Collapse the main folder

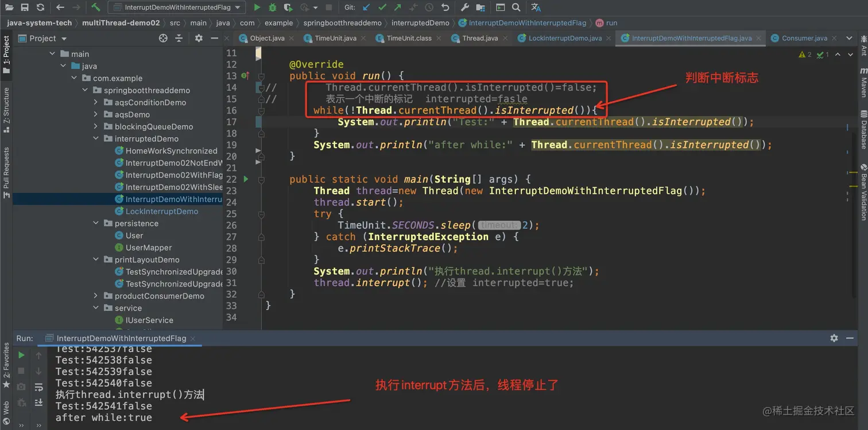point(52,54)
